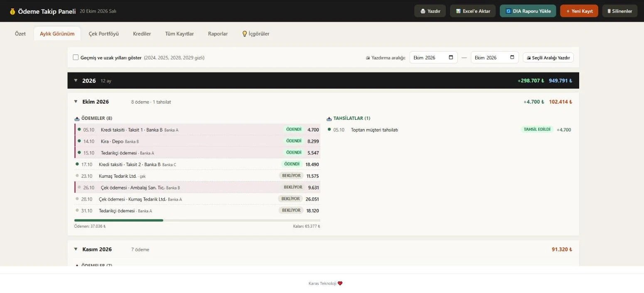Screen dimensions: 644x293
Task: Select the 14.10 'Kira · Depo' payment row
Action: click(197, 141)
